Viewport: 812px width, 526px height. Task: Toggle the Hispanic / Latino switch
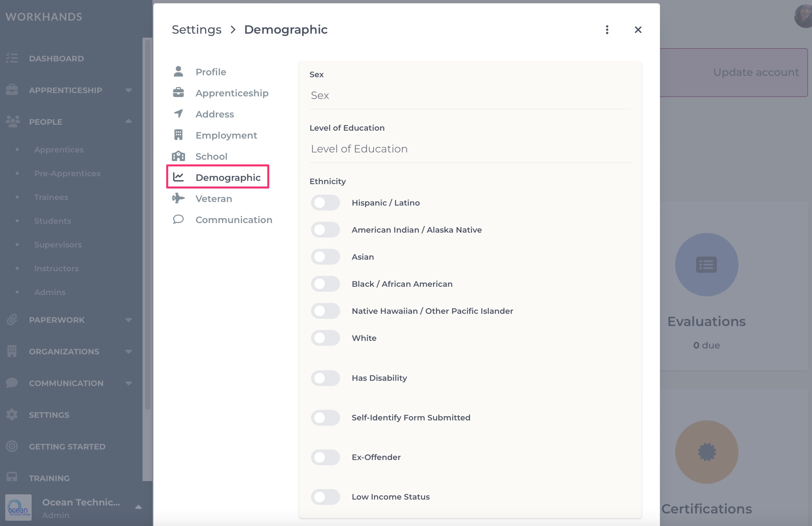click(325, 203)
